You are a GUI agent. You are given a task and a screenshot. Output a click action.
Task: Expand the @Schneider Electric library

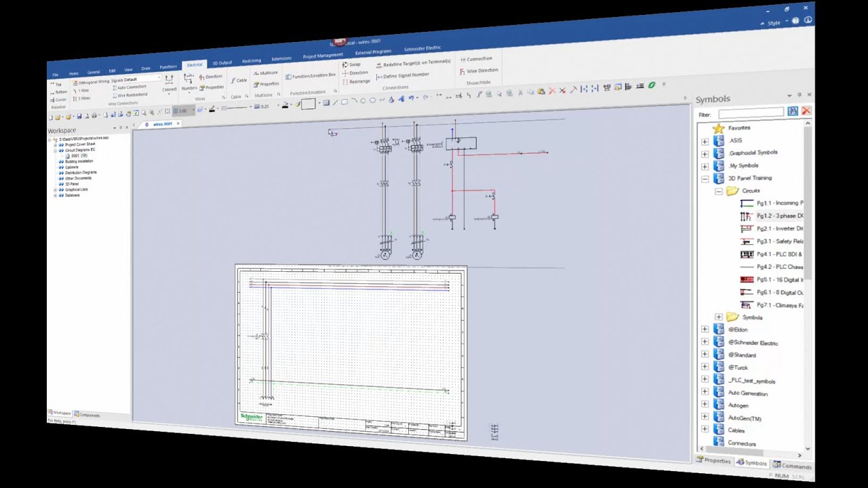705,342
